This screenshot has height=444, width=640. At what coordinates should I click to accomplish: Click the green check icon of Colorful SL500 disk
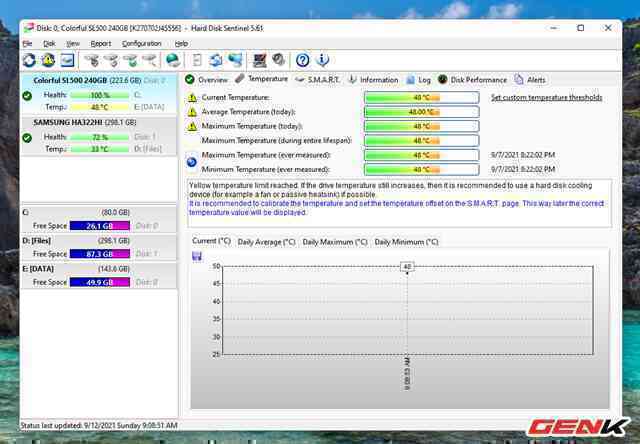click(27, 96)
